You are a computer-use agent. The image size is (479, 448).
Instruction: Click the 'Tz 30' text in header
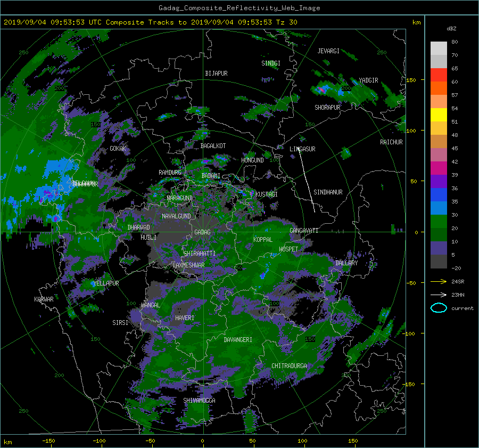(x=286, y=22)
